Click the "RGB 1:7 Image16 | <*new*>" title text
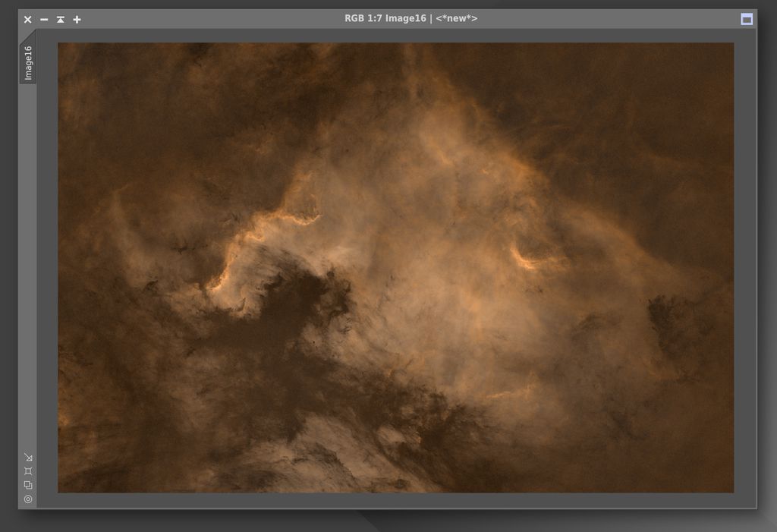 (x=411, y=18)
